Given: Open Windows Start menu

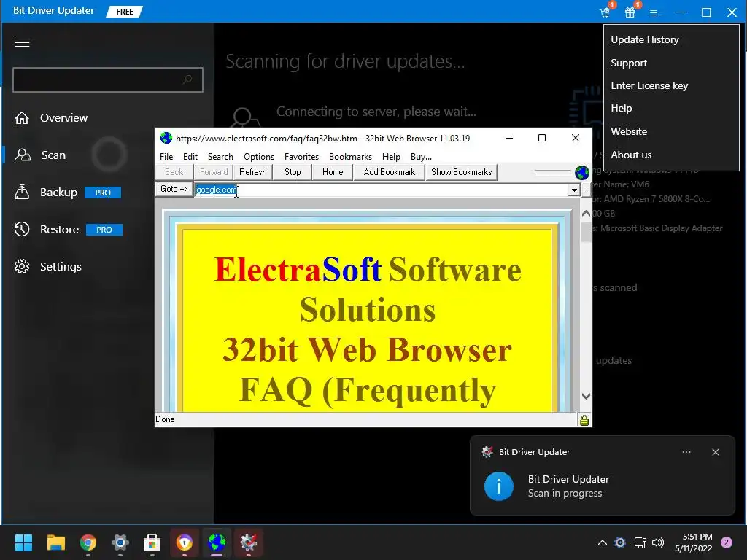Looking at the screenshot, I should (23, 542).
